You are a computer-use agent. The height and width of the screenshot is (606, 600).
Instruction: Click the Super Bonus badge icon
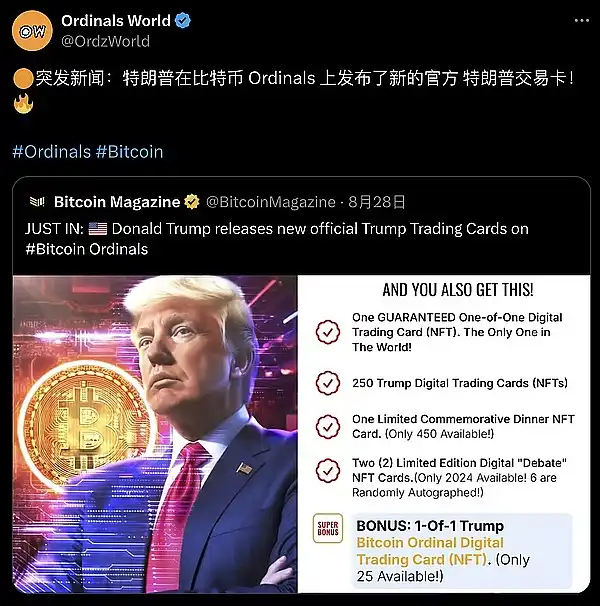pos(328,528)
